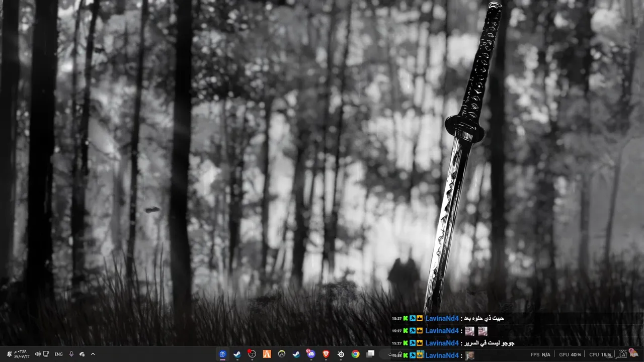The height and width of the screenshot is (362, 644).
Task: Open the Steam icon next to the active taskbar app
Action: (237, 354)
